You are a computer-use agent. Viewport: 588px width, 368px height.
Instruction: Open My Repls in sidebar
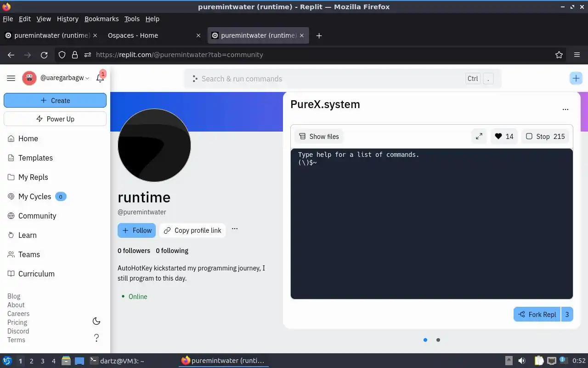pyautogui.click(x=55, y=177)
